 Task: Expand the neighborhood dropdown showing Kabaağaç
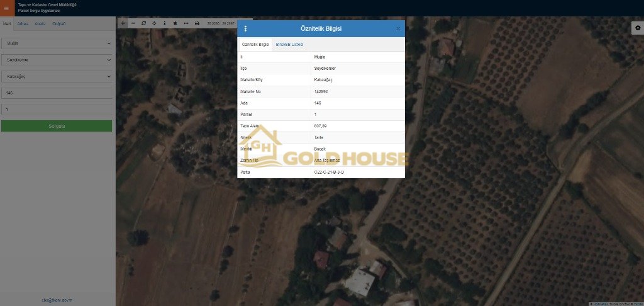point(57,76)
